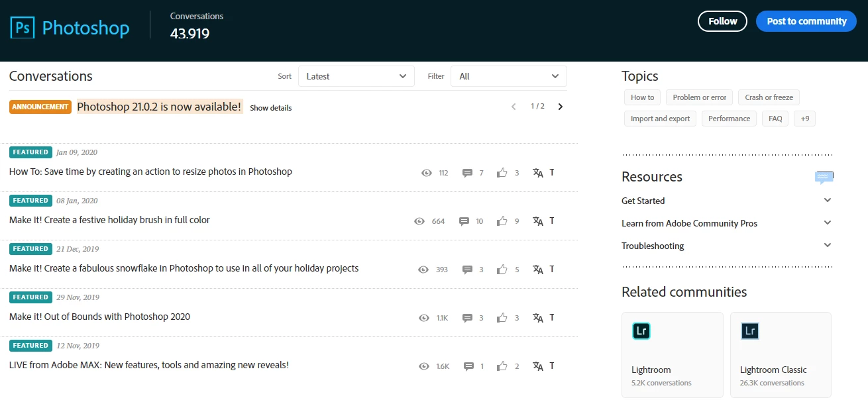This screenshot has height=404, width=868.
Task: Open the Sort dropdown showing Latest
Action: pyautogui.click(x=356, y=76)
